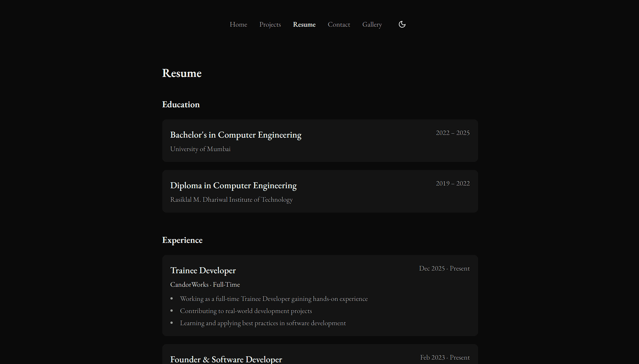Click the Experience section heading

182,240
